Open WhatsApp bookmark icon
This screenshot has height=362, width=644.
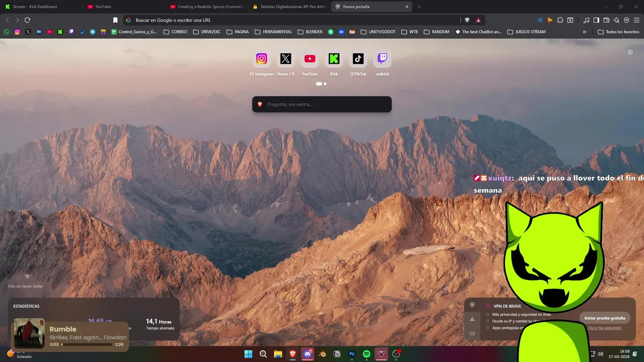point(7,32)
